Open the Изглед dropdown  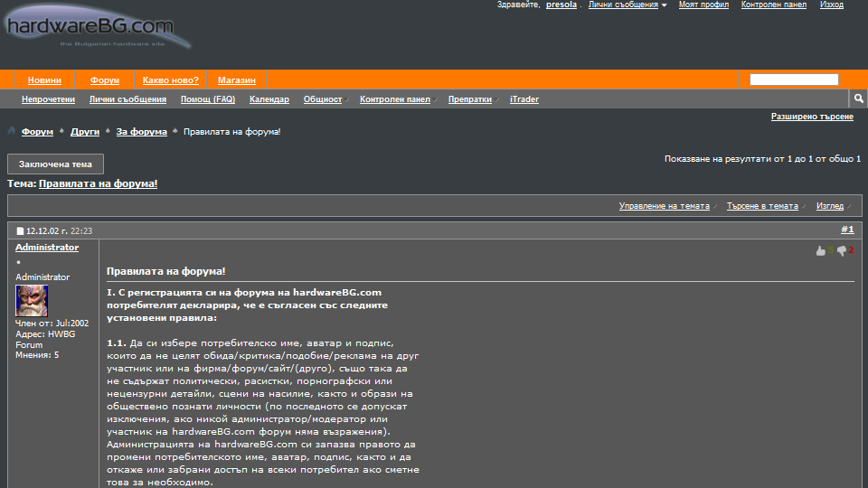(833, 206)
